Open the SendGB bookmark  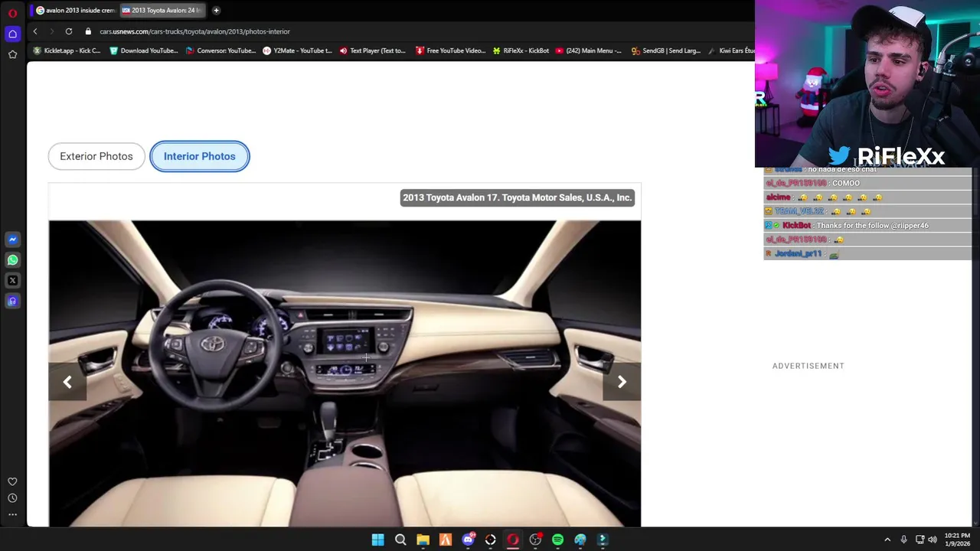tap(665, 51)
